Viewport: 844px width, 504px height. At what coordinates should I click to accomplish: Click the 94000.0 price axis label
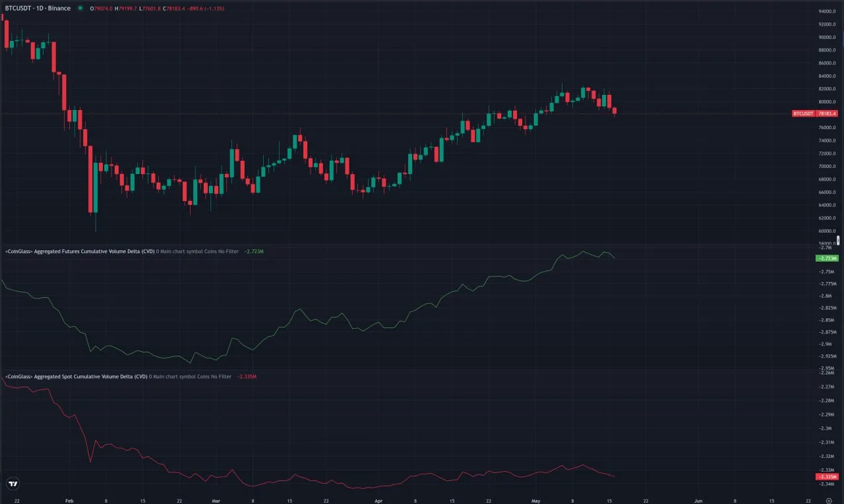[828, 12]
